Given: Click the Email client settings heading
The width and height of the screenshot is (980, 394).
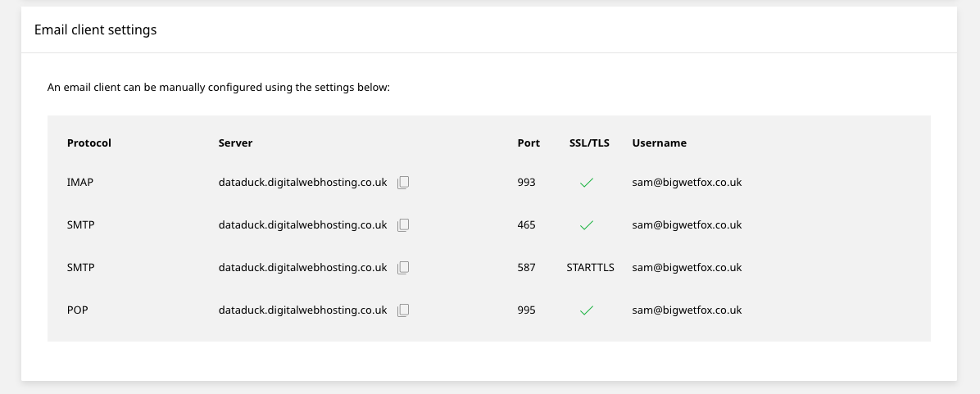Looking at the screenshot, I should tap(95, 30).
